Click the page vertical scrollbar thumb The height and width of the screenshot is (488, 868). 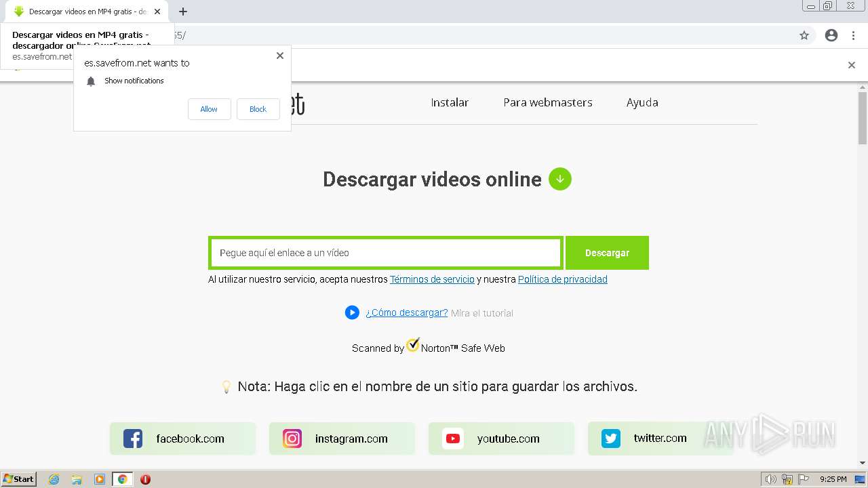point(863,119)
